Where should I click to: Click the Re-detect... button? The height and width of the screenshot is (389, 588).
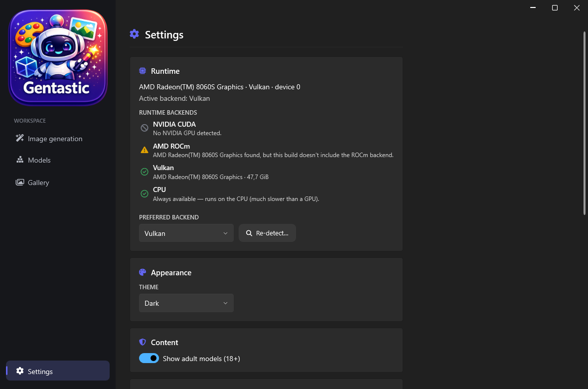coord(268,233)
